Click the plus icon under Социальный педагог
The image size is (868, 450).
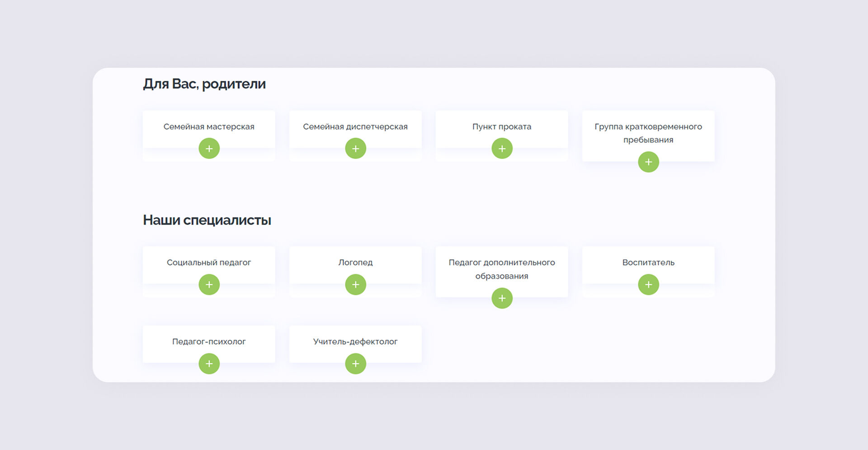coord(209,285)
